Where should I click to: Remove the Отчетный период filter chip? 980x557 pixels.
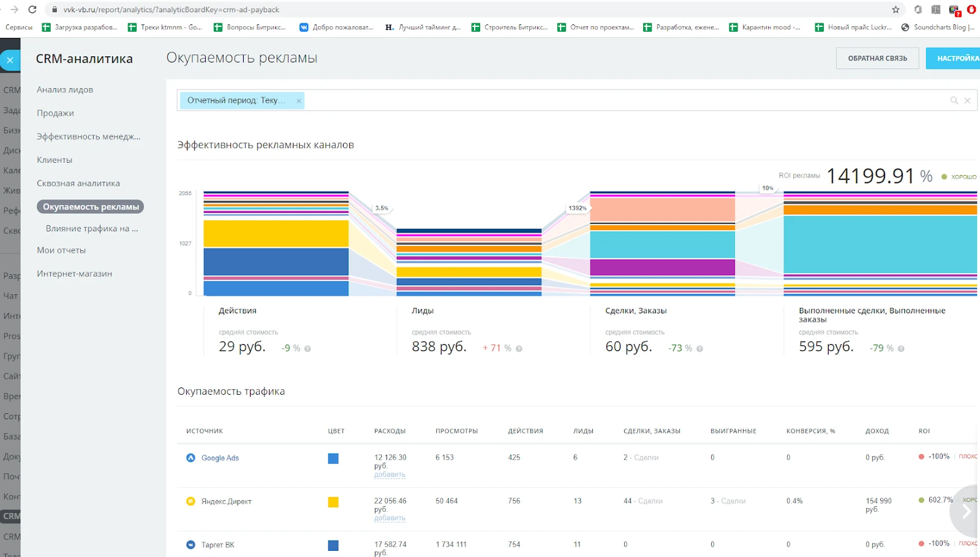coord(299,101)
